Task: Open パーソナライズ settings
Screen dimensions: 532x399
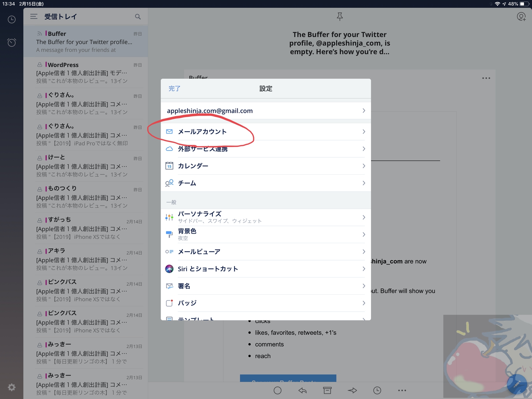Action: [x=266, y=217]
